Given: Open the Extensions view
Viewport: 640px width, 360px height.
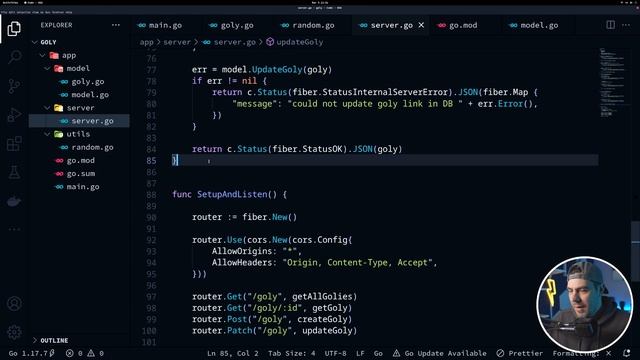Looking at the screenshot, I should (x=14, y=144).
